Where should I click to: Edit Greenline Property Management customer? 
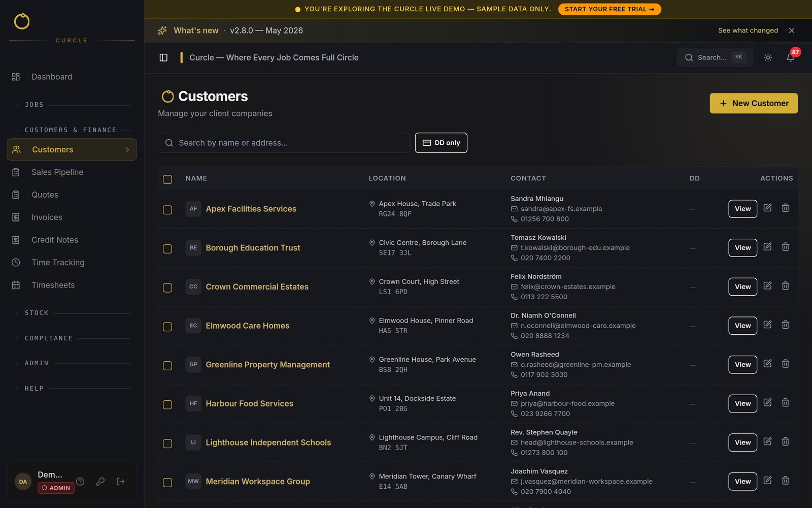click(767, 364)
